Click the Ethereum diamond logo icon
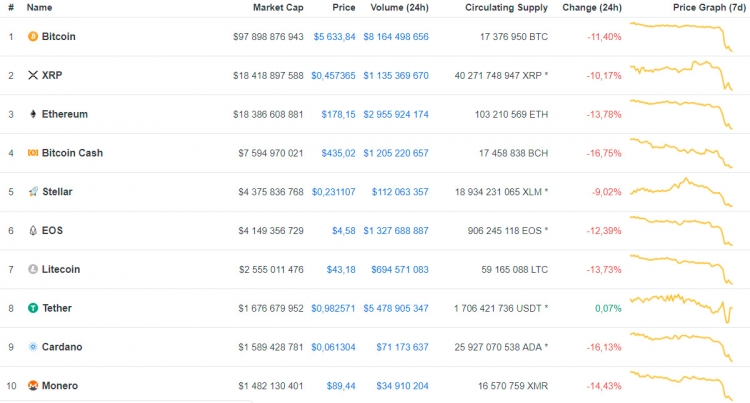Screen dimensions: 750x403 point(33,114)
